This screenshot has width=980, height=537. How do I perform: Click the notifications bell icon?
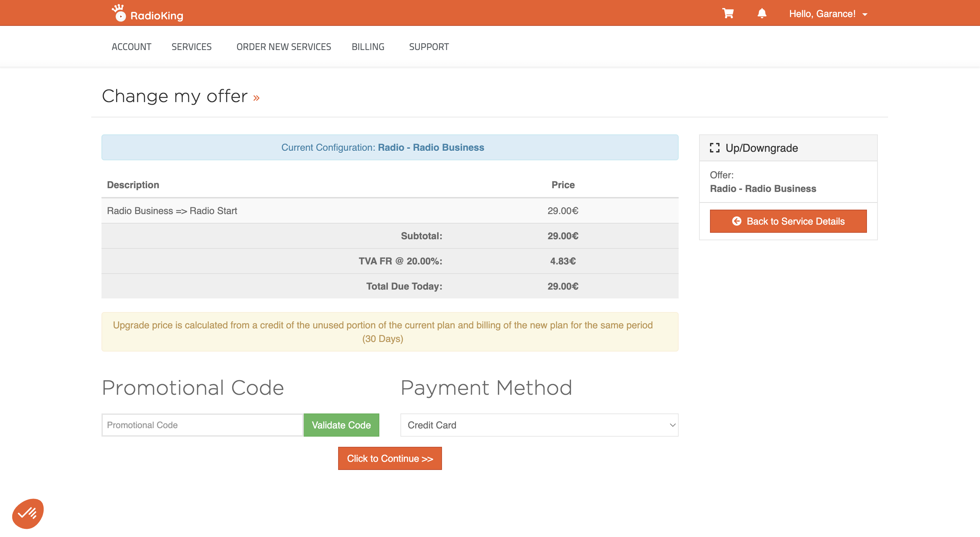(762, 14)
